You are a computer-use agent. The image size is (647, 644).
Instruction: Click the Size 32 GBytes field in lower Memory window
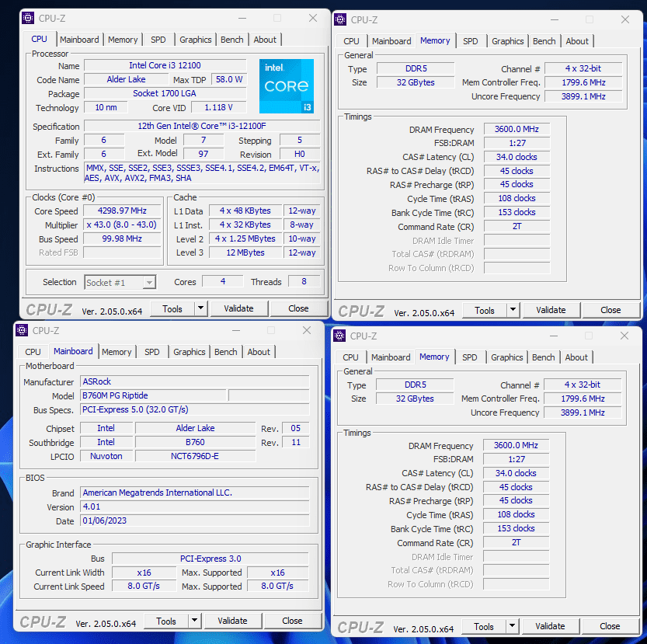415,399
